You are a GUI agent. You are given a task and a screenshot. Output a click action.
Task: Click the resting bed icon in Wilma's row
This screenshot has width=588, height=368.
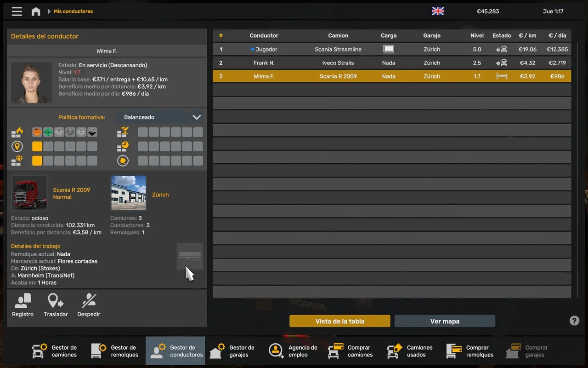tap(502, 76)
